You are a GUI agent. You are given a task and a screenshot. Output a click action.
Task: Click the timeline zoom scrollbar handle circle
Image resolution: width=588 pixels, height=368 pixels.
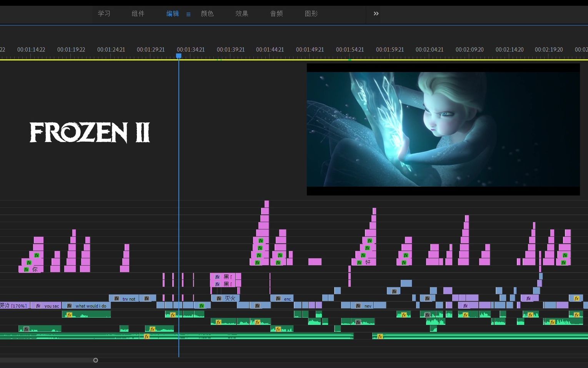96,360
